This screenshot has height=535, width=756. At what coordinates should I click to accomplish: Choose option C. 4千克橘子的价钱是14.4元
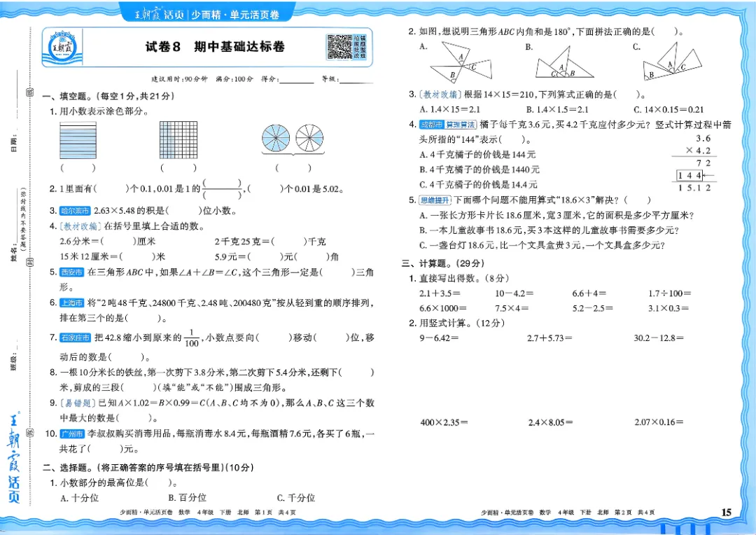tap(478, 185)
